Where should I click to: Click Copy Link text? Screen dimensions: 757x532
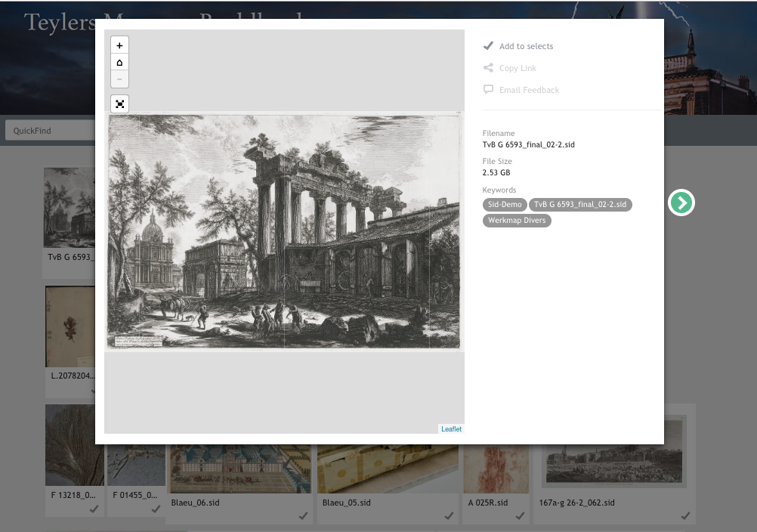(x=518, y=68)
